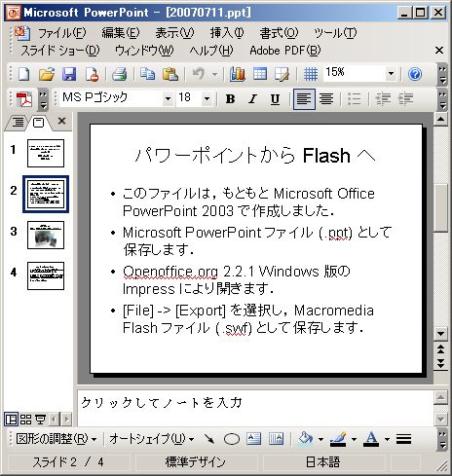The width and height of the screenshot is (452, 476).
Task: Insert a chart with the chart icon
Action: [238, 74]
